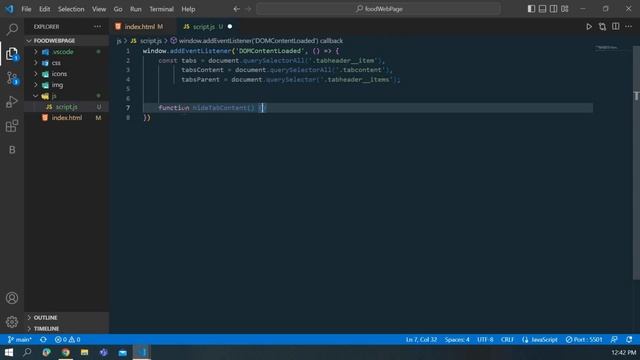This screenshot has width=640, height=360.
Task: Open Customize Layout icon
Action: 565,9
